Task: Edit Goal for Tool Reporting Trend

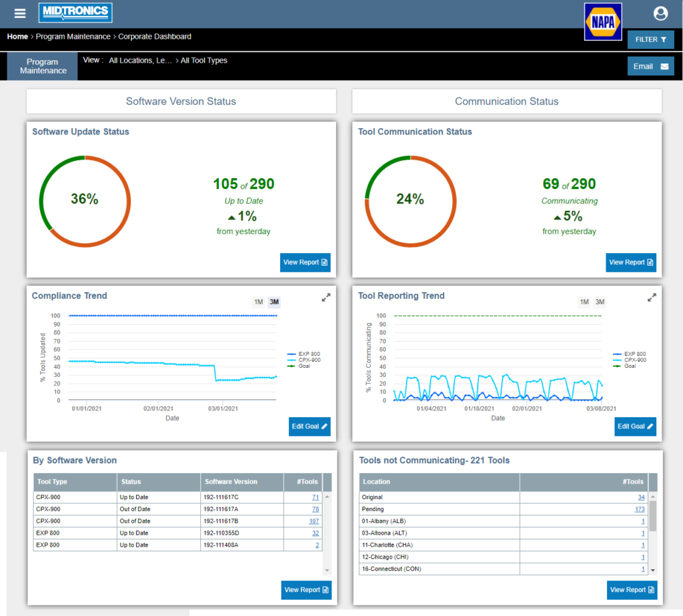Action: pos(635,426)
